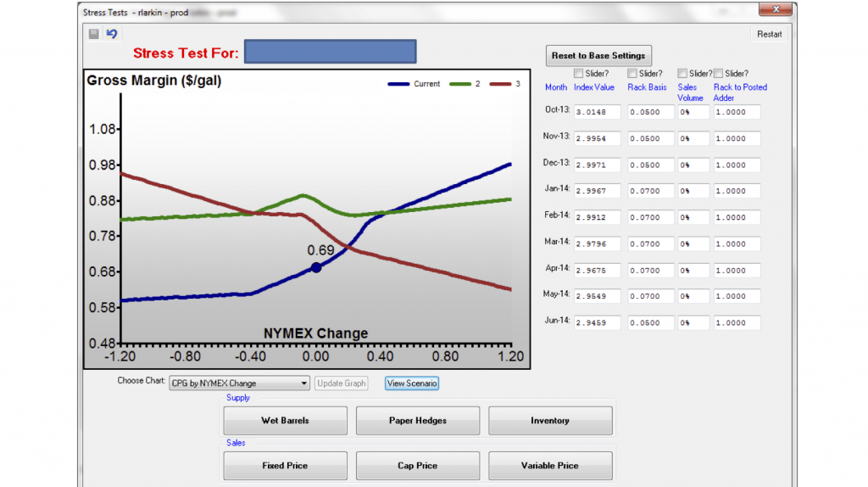Check the Sales Volume Slider checkbox
This screenshot has height=487, width=868.
click(x=683, y=74)
